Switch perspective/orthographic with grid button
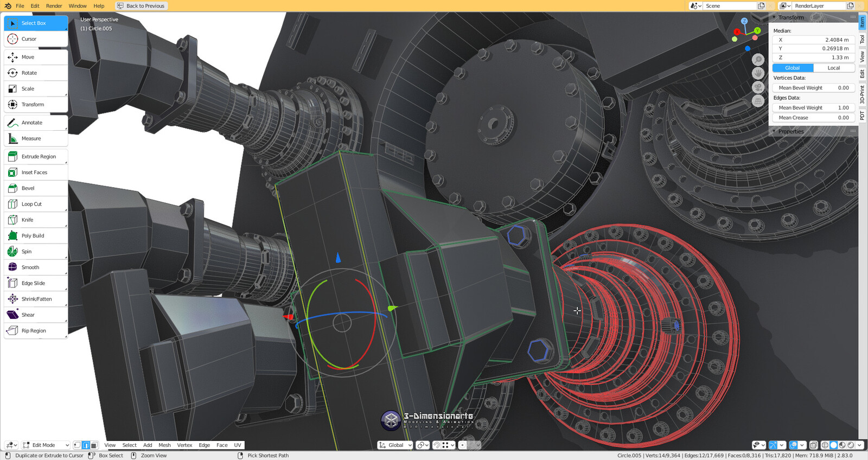This screenshot has width=868, height=460. coord(758,101)
